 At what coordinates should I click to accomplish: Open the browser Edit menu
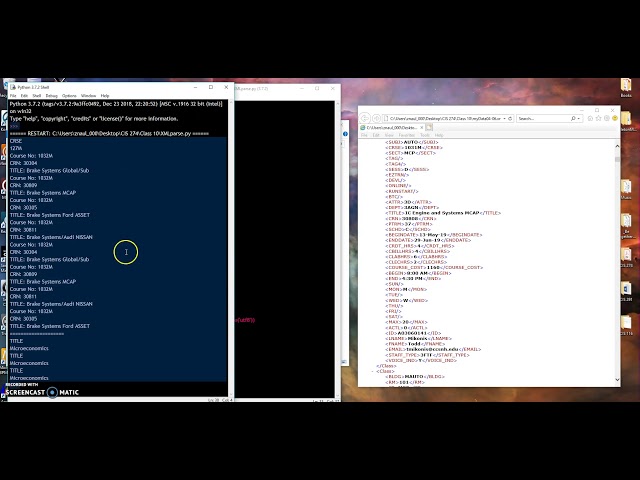tap(376, 135)
